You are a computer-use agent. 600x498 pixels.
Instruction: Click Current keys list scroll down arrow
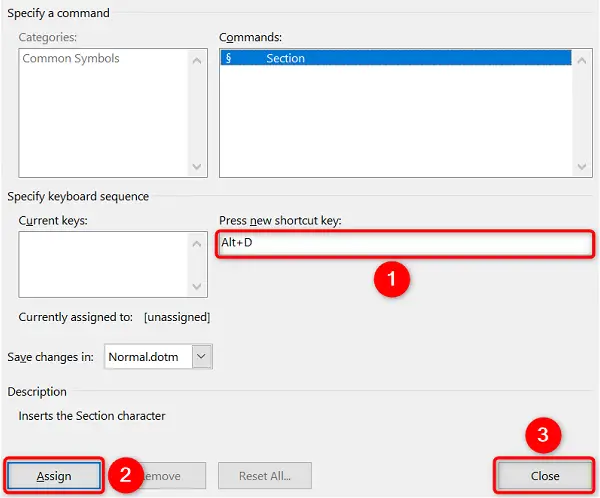197,286
